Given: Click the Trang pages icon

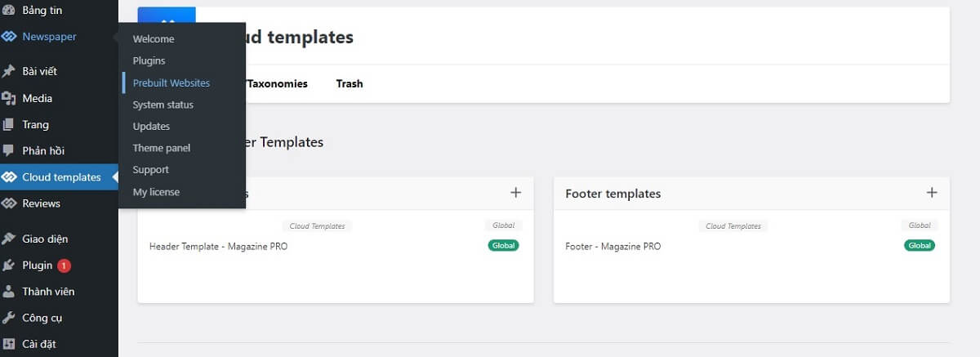Looking at the screenshot, I should pyautogui.click(x=9, y=124).
